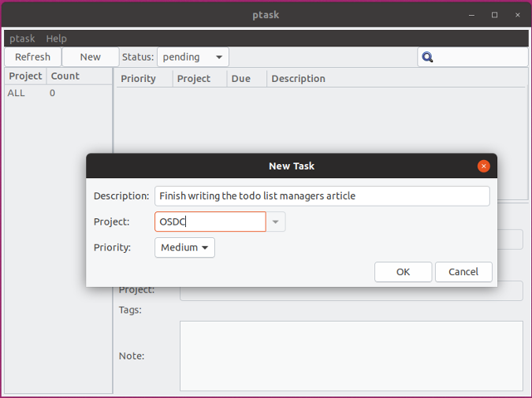The height and width of the screenshot is (398, 532).
Task: Open the ptask menu
Action: click(22, 39)
